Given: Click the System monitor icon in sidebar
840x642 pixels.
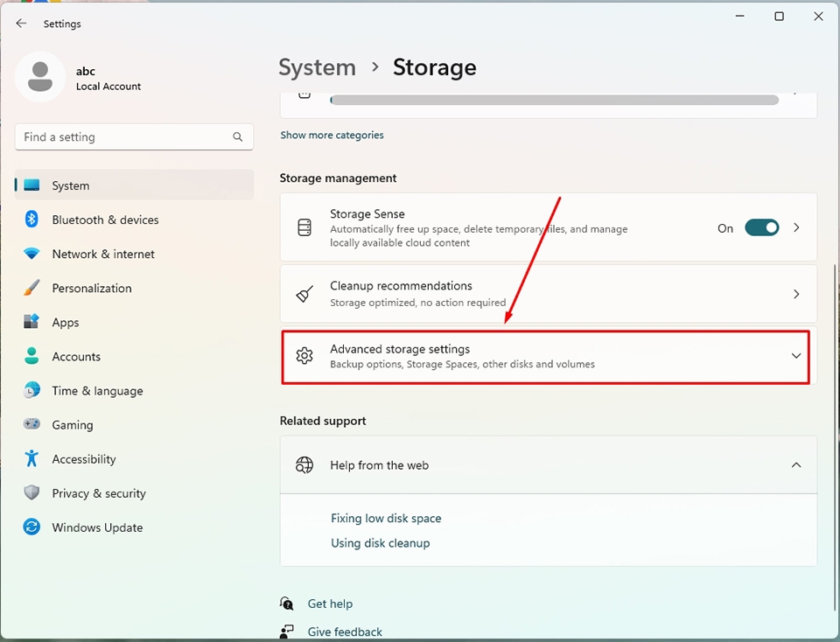Looking at the screenshot, I should point(31,185).
